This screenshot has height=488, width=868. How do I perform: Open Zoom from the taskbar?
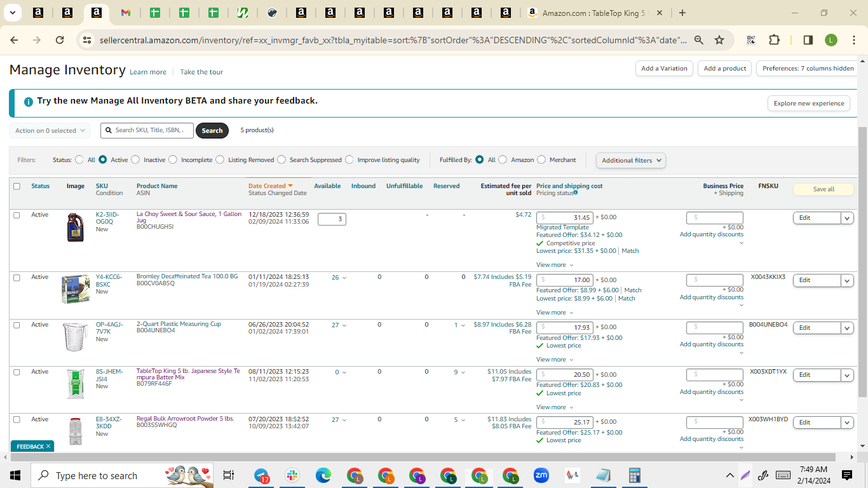click(x=541, y=475)
